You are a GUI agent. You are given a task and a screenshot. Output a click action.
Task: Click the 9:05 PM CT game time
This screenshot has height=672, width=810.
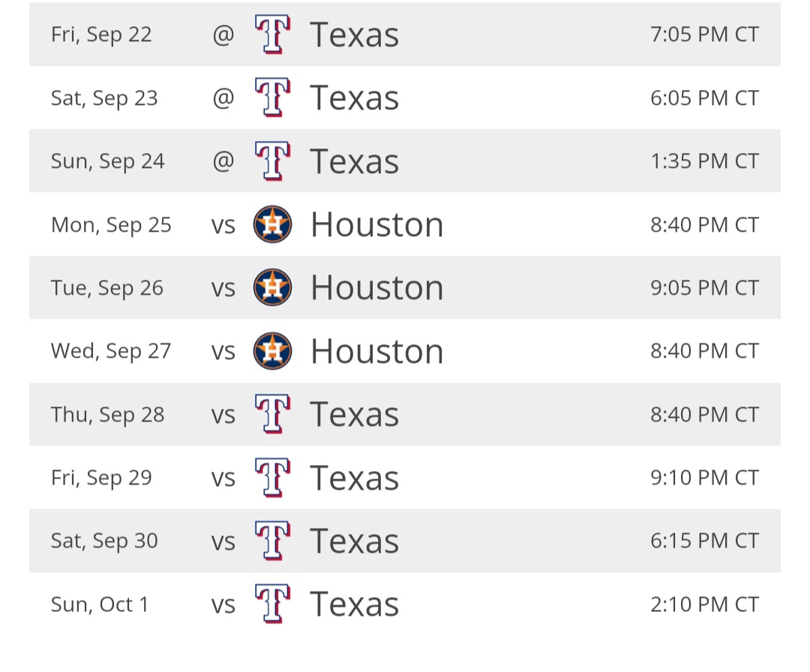point(704,288)
